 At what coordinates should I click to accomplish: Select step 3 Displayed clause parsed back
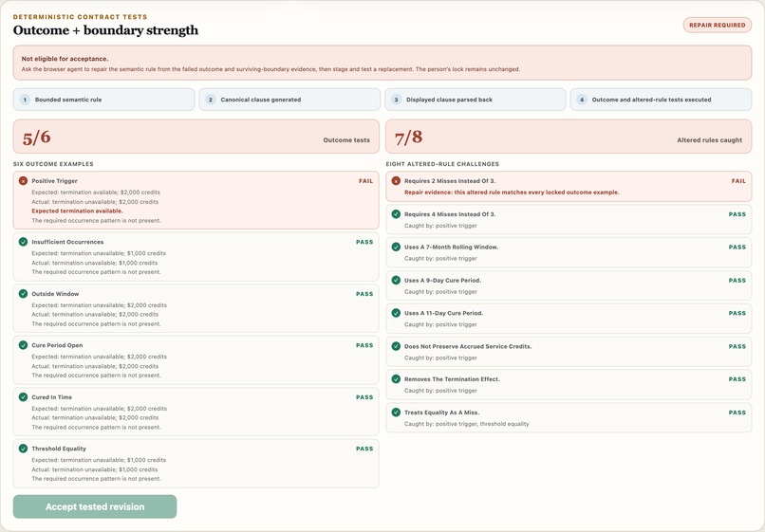coord(476,100)
